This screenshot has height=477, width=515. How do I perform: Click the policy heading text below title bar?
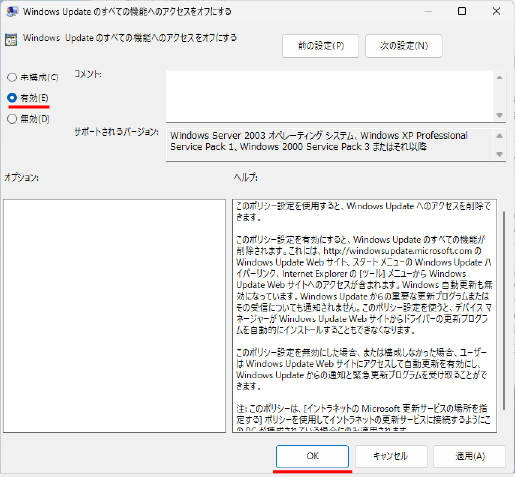click(x=130, y=38)
